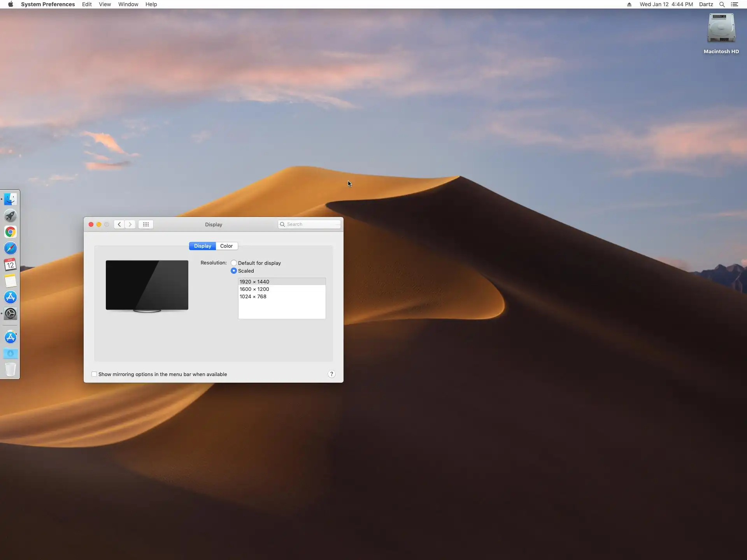
Task: Open Spotlight search magnifier in menu bar
Action: tap(722, 4)
